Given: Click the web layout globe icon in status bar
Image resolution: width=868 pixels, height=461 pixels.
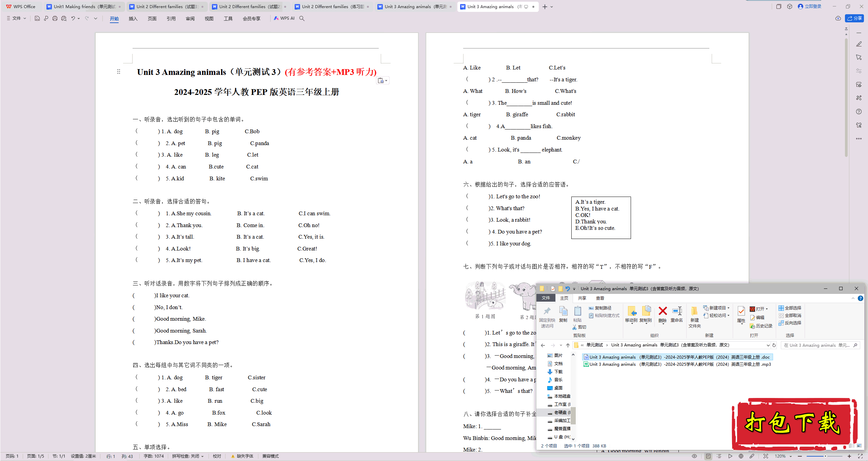Looking at the screenshot, I should click(x=741, y=456).
